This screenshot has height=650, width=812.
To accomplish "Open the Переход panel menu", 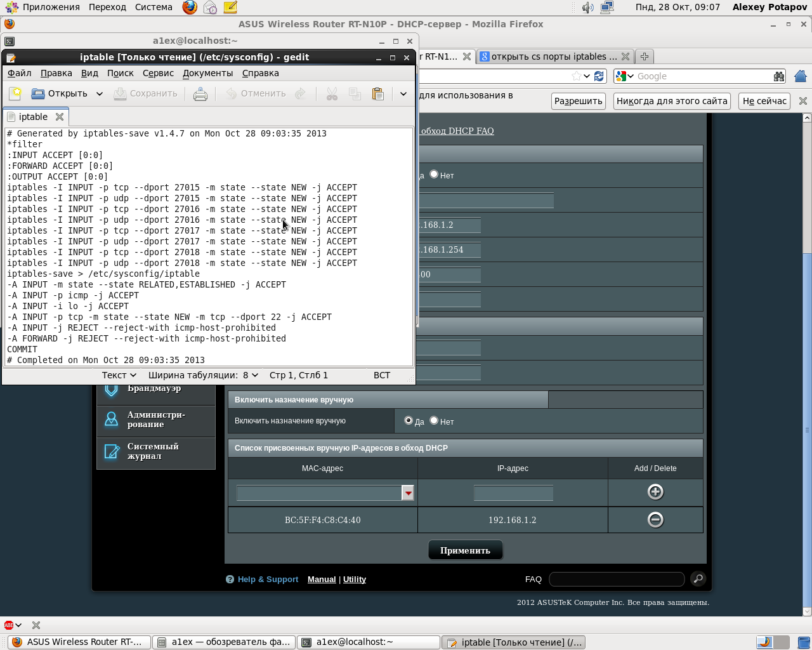I will (x=107, y=7).
